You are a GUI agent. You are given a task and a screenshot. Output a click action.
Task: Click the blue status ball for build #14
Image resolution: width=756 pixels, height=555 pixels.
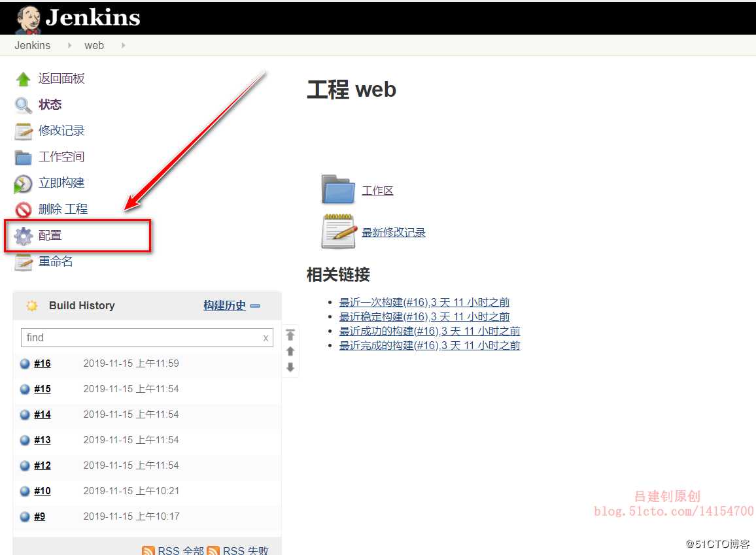[25, 415]
